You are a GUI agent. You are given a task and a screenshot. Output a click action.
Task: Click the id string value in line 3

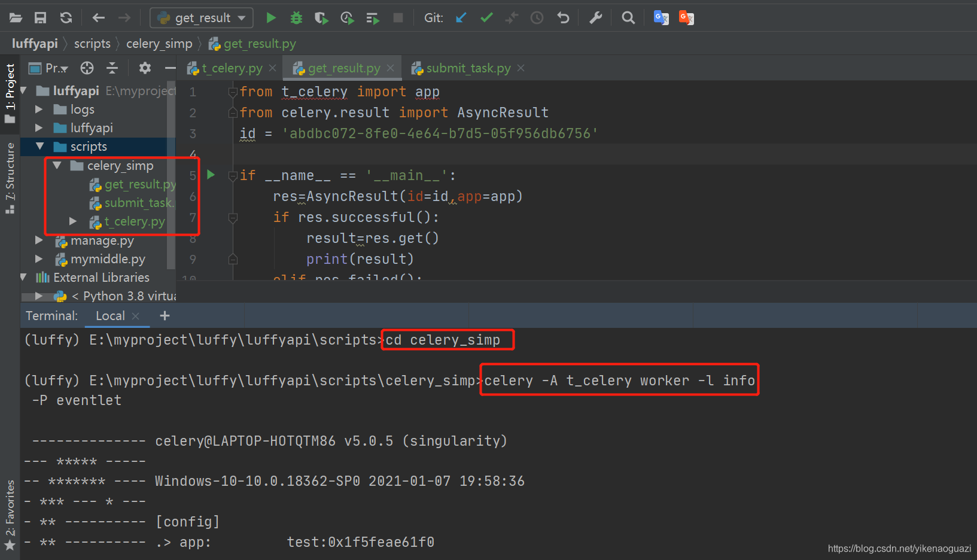[x=440, y=133]
